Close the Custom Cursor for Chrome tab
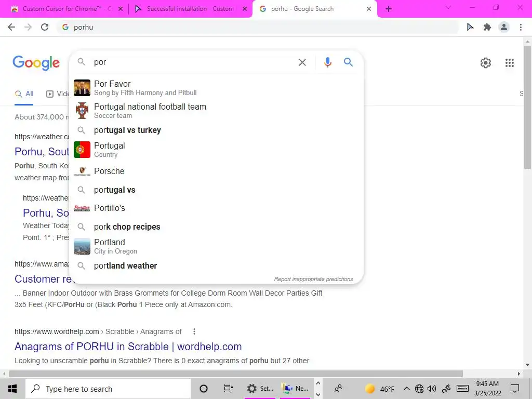This screenshot has width=532, height=399. click(x=121, y=9)
